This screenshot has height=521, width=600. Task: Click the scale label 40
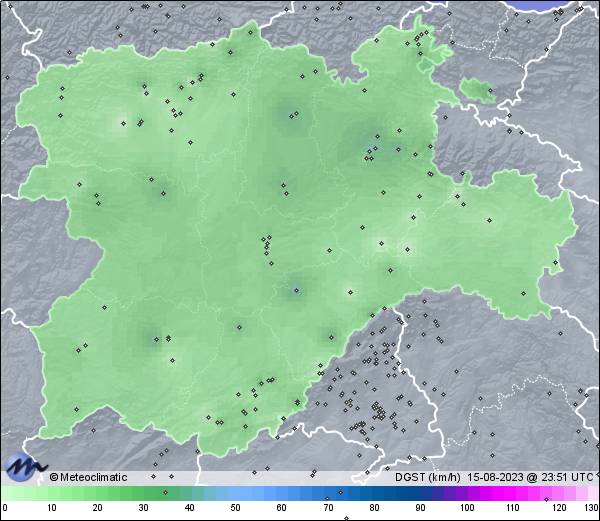189,508
